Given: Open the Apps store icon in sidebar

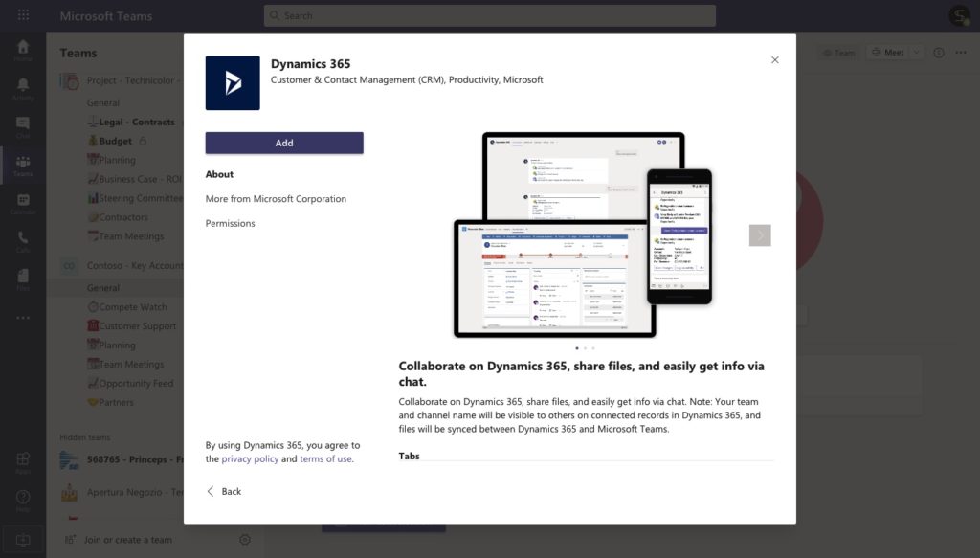Looking at the screenshot, I should pos(23,462).
